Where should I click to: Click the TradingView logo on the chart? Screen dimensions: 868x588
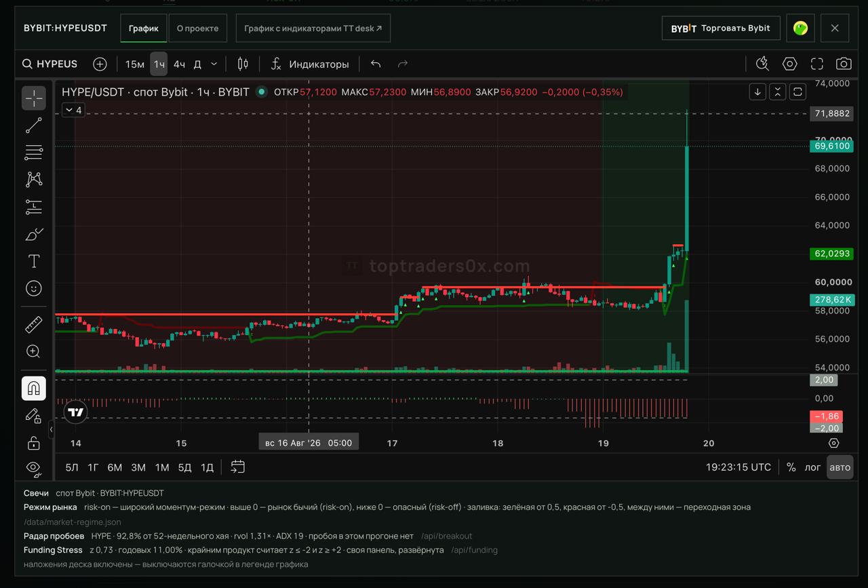pos(75,412)
